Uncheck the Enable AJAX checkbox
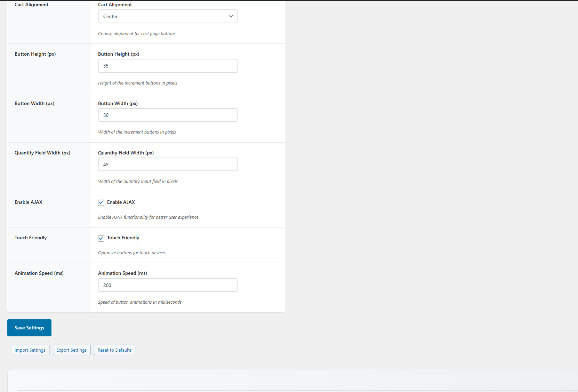Screen dimensions: 578x392 101,202
